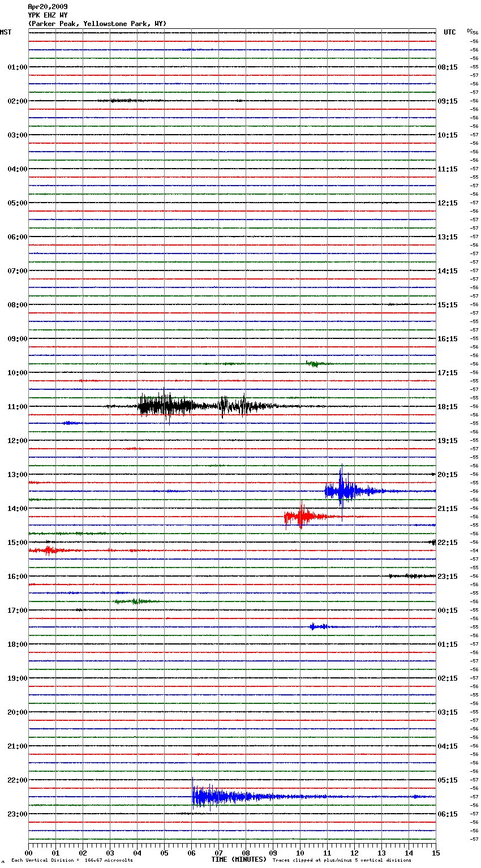Select the 05:15 UTC row label

tap(448, 780)
